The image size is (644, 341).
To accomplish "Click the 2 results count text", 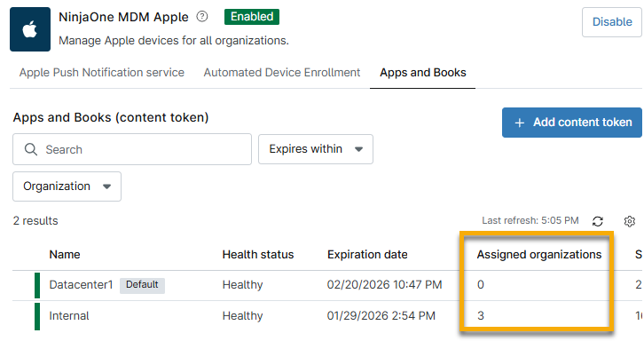I will [35, 221].
